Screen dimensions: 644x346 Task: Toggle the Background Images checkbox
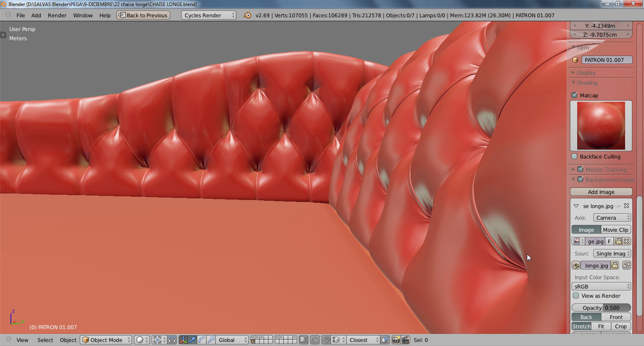(580, 179)
